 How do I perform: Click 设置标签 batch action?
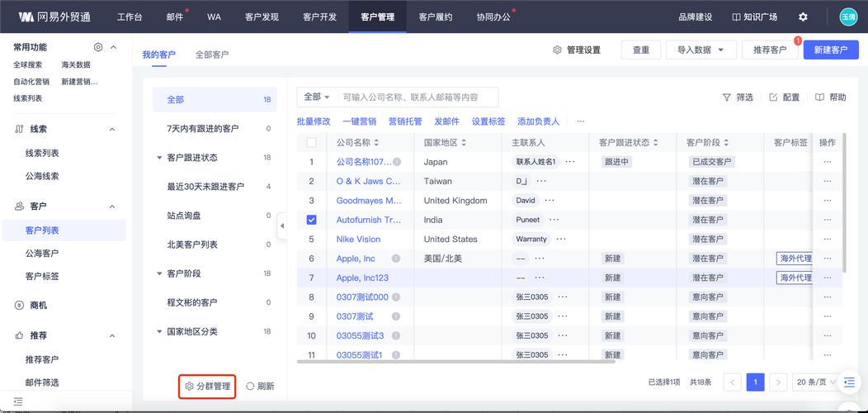click(488, 121)
